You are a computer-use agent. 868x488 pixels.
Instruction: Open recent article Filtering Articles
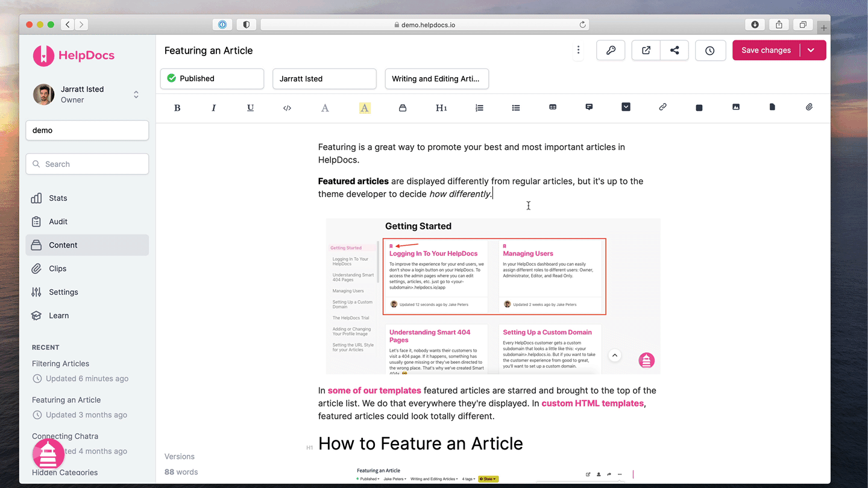point(60,363)
